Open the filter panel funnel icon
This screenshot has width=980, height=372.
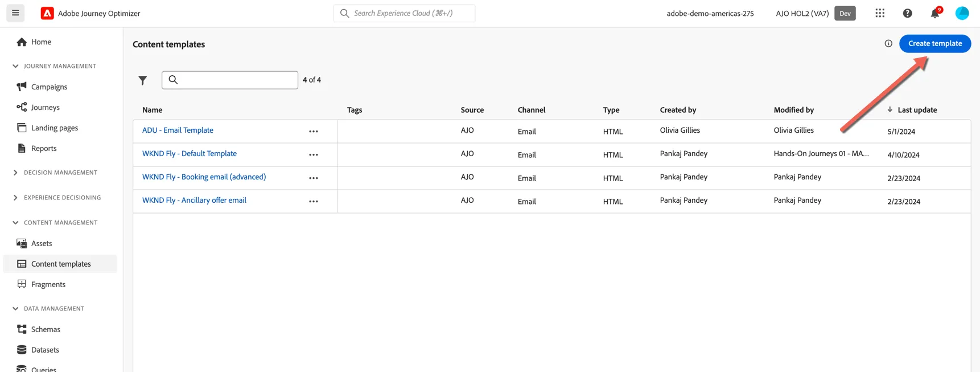(x=143, y=80)
